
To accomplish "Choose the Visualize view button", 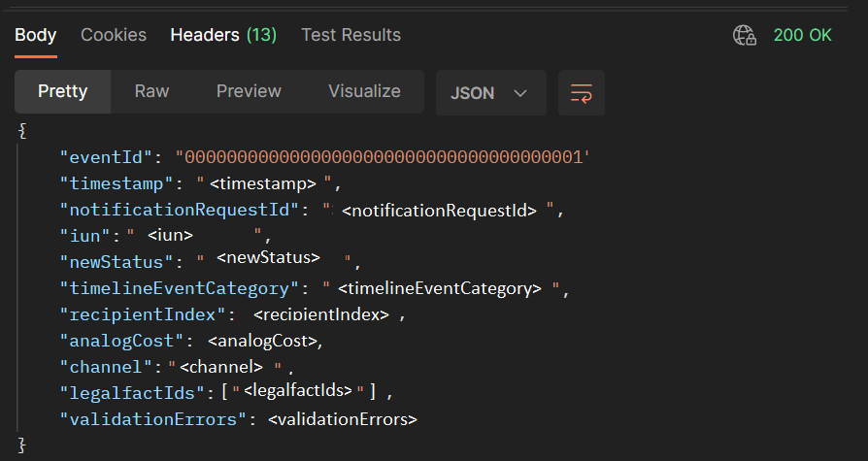I will [x=364, y=92].
